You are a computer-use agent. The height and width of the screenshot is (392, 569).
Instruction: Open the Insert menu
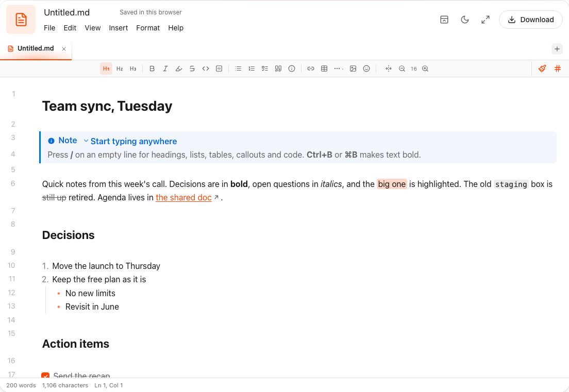tap(119, 28)
